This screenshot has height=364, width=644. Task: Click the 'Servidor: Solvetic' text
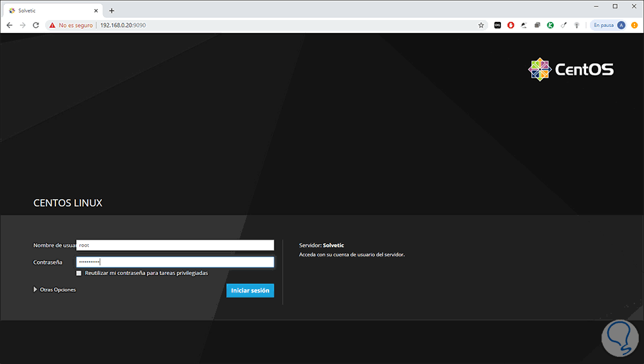(x=321, y=245)
